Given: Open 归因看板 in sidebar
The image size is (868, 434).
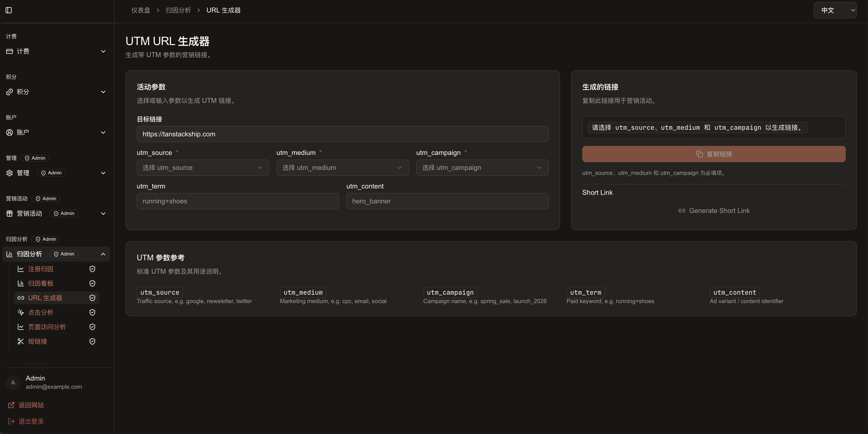Looking at the screenshot, I should tap(56, 283).
